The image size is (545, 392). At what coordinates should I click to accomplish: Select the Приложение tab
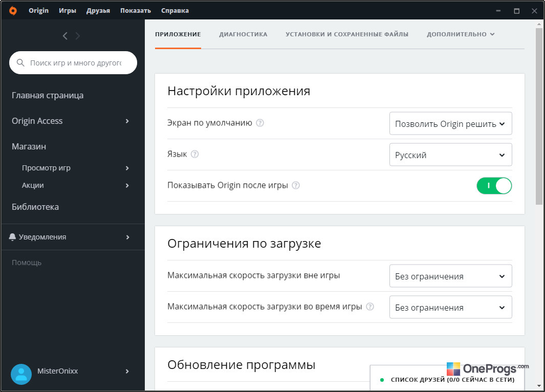178,34
